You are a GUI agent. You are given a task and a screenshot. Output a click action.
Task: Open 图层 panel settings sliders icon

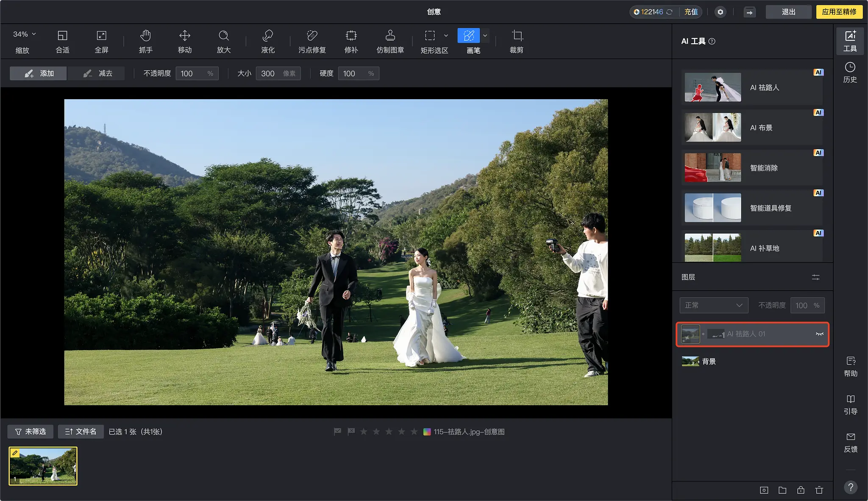815,277
